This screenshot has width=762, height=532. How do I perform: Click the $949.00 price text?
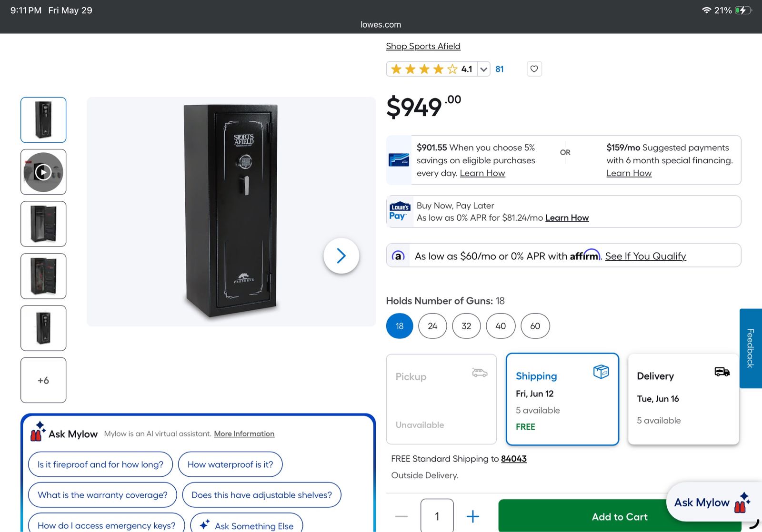tap(423, 106)
